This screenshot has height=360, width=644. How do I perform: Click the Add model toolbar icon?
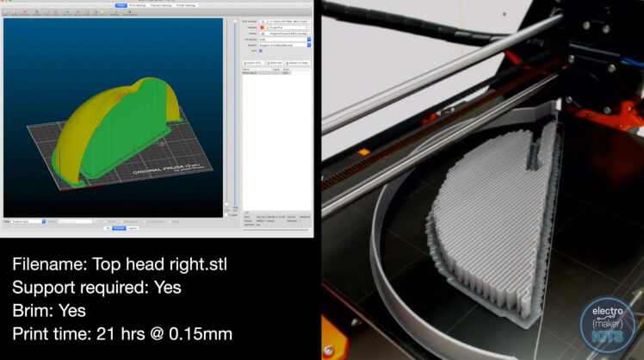point(5,12)
